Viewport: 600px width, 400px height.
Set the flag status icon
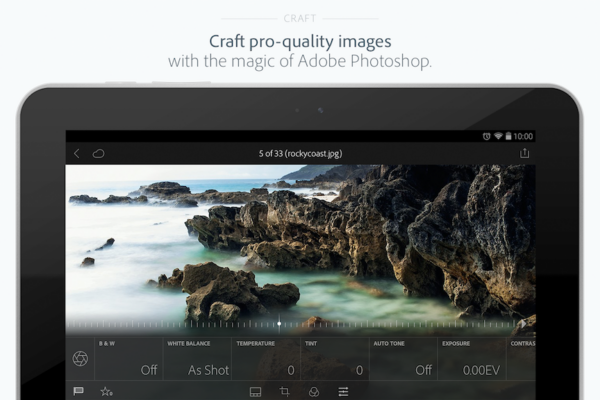[78, 391]
